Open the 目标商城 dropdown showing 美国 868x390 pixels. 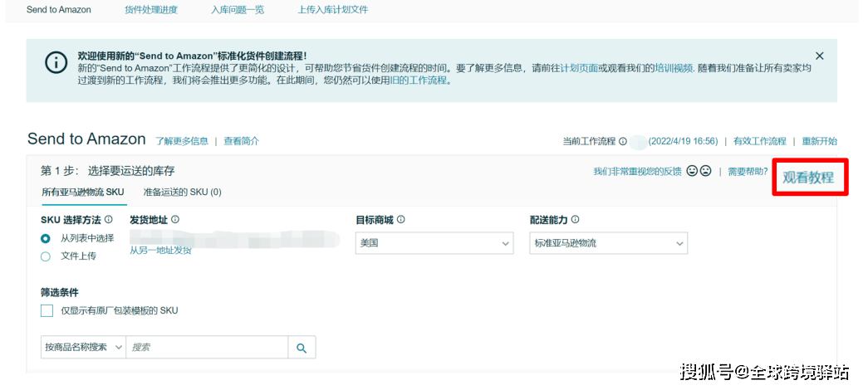click(x=434, y=243)
